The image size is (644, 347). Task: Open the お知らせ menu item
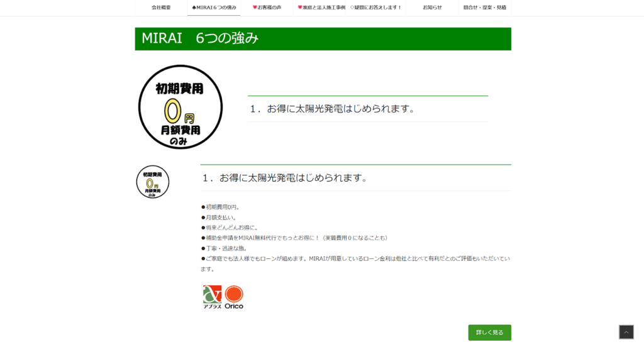tap(432, 8)
